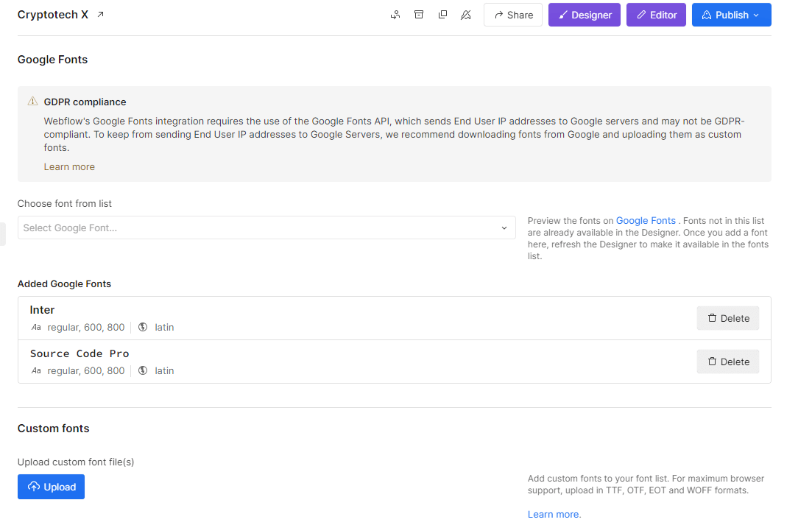Click the Added Google Fonts heading

(64, 283)
